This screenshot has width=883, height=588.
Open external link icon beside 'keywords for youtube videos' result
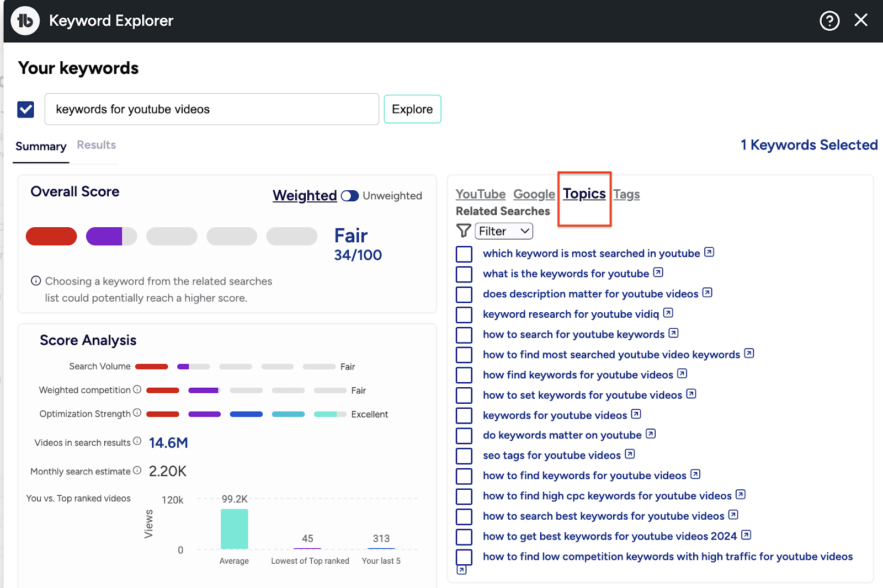pos(636,414)
